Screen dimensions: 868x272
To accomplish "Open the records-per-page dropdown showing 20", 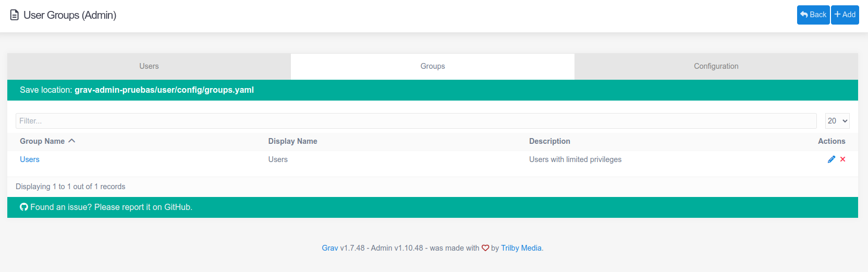I will [x=837, y=121].
